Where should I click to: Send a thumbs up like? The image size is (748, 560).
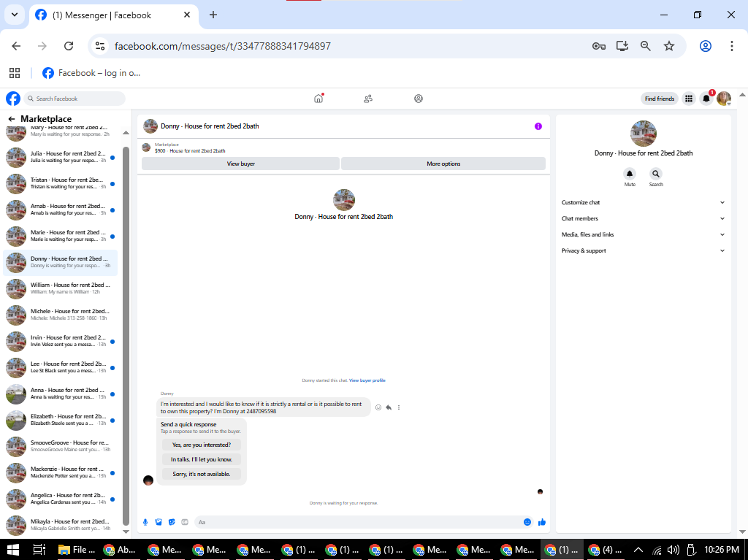(542, 522)
